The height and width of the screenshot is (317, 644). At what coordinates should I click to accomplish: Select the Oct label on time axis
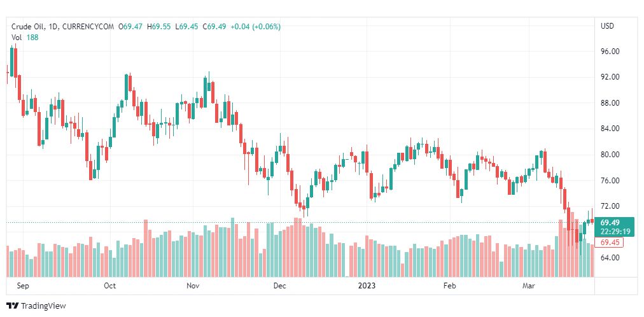point(109,286)
